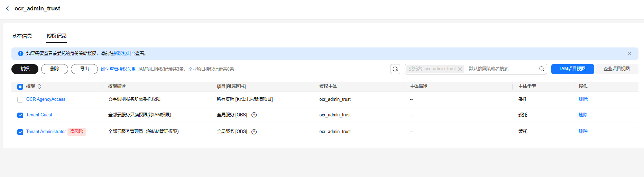Open the 如何查看授权关系 help link
This screenshot has width=644, height=177.
pos(118,69)
